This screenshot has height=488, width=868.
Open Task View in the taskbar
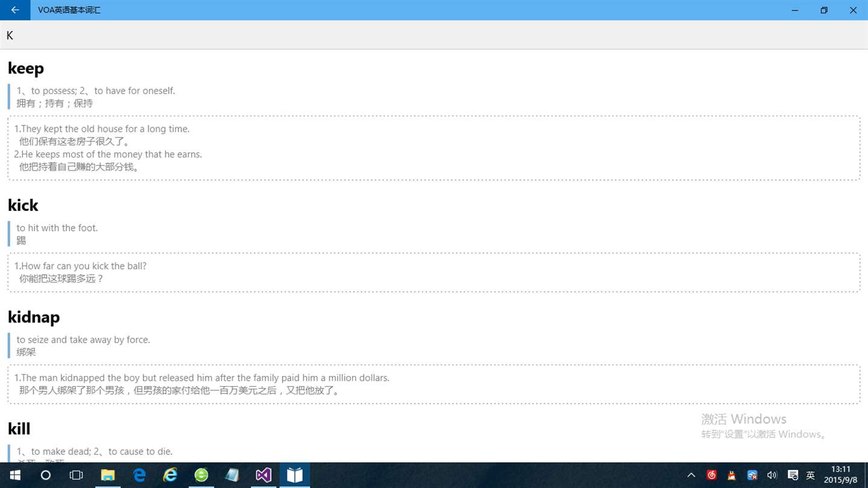click(x=77, y=475)
